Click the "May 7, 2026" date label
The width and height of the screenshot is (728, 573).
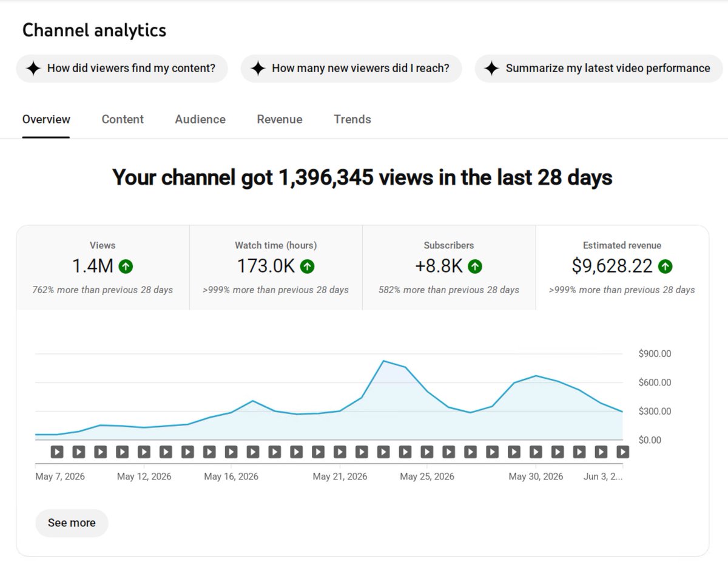tap(60, 476)
